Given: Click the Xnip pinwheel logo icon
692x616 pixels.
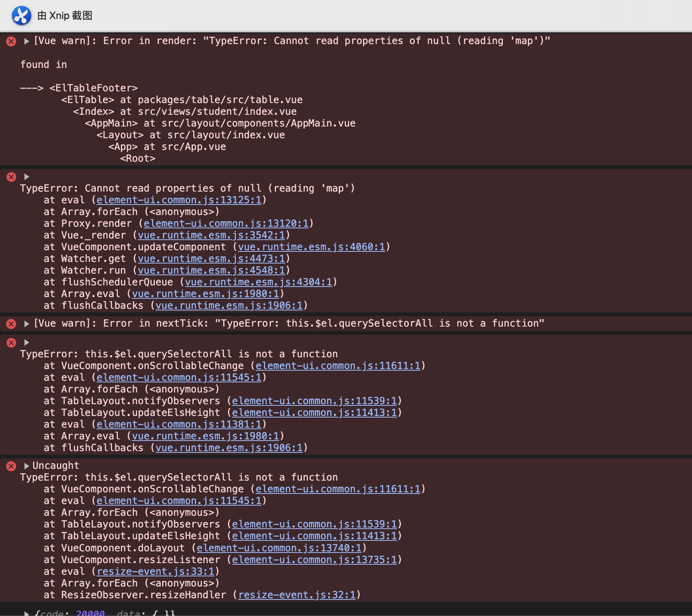Looking at the screenshot, I should click(21, 16).
